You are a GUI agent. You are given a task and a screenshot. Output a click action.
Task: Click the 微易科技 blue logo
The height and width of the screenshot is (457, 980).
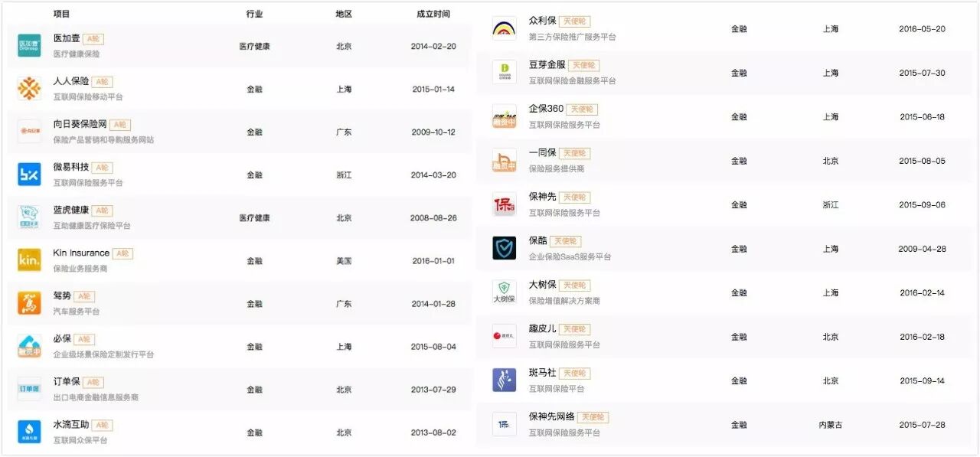(29, 175)
